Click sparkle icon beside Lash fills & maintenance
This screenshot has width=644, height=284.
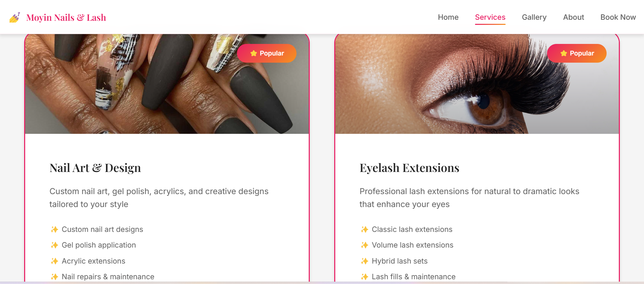365,277
